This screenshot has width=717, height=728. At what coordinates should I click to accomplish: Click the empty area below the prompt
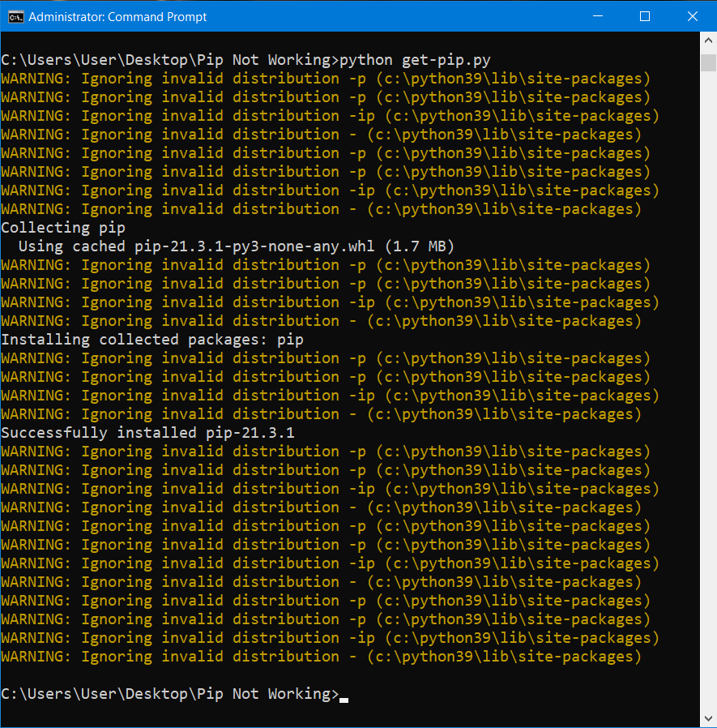pos(324,713)
